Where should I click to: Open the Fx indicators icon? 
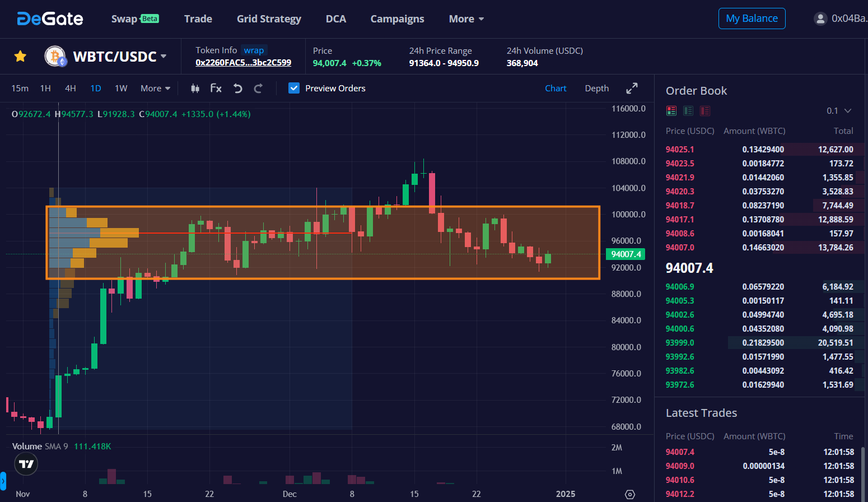216,89
